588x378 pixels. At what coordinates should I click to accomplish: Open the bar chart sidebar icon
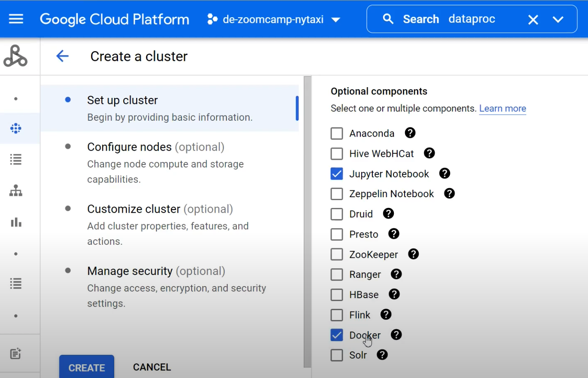16,222
